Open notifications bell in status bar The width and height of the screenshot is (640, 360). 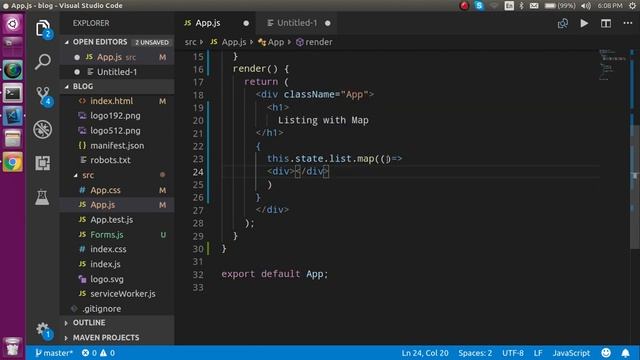point(625,353)
